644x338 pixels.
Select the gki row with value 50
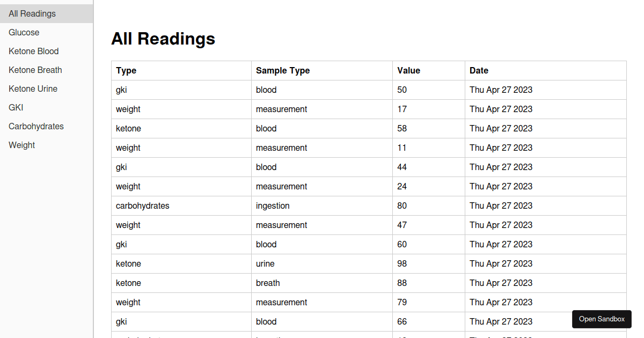[268, 90]
